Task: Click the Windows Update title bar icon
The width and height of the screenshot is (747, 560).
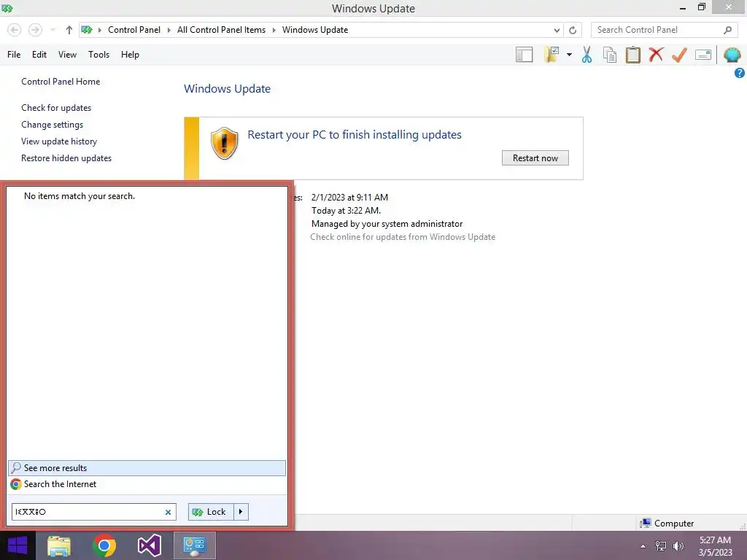Action: click(x=7, y=8)
